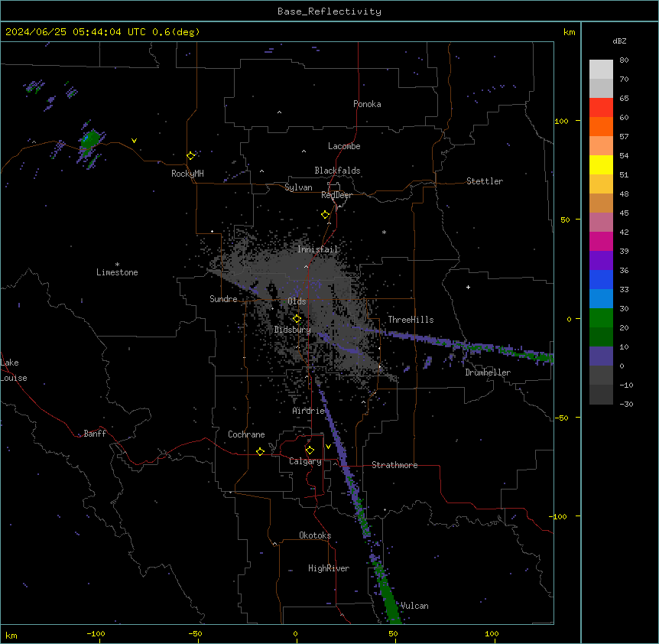659x644 pixels.
Task: Click the Airdrie label
Action: (x=309, y=411)
